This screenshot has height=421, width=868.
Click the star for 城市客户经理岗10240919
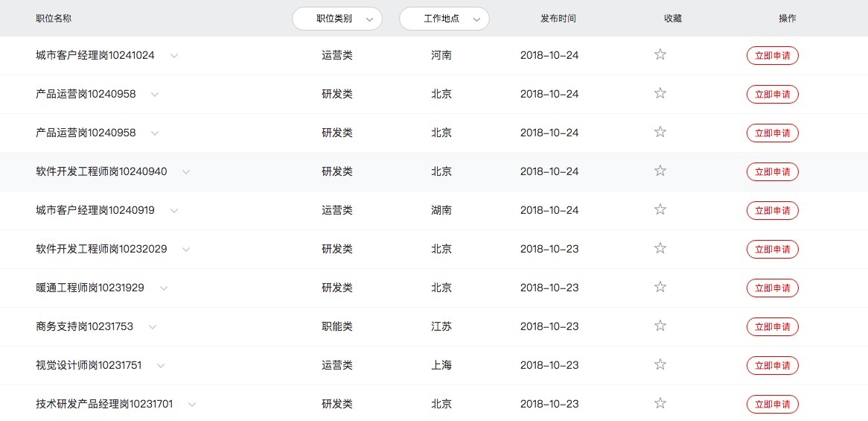point(660,209)
